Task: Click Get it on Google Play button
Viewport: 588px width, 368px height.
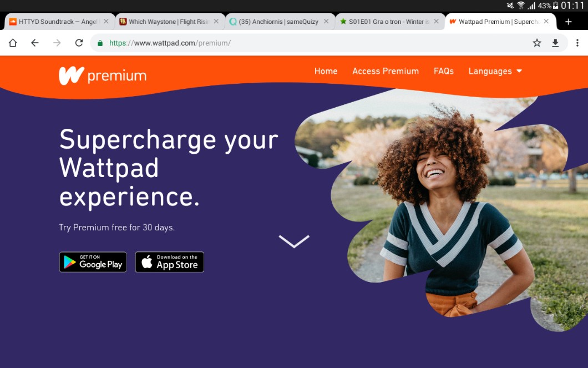Action: click(93, 262)
